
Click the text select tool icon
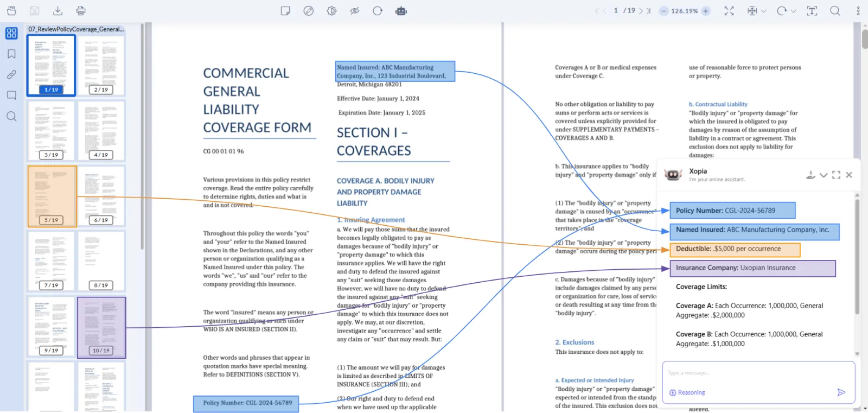tap(812, 11)
